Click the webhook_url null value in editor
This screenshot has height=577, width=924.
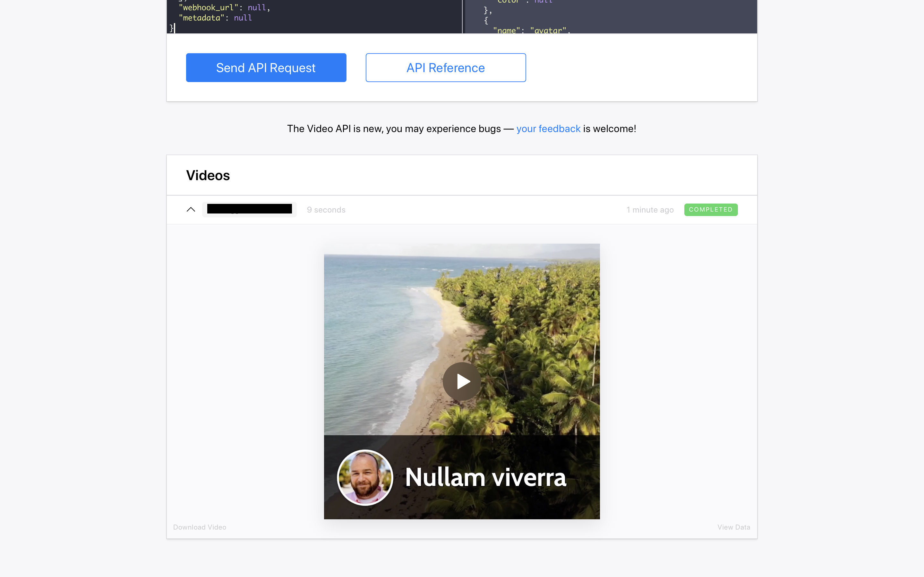257,8
